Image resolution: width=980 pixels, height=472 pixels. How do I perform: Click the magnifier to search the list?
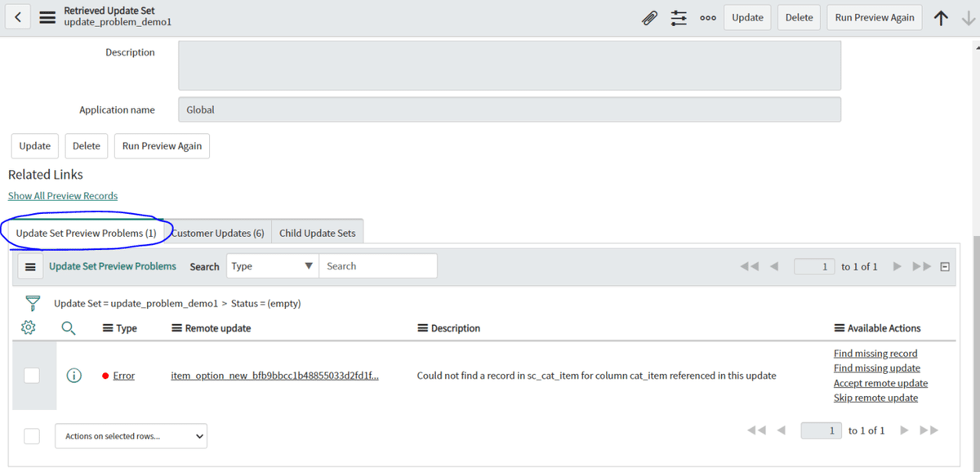[68, 327]
